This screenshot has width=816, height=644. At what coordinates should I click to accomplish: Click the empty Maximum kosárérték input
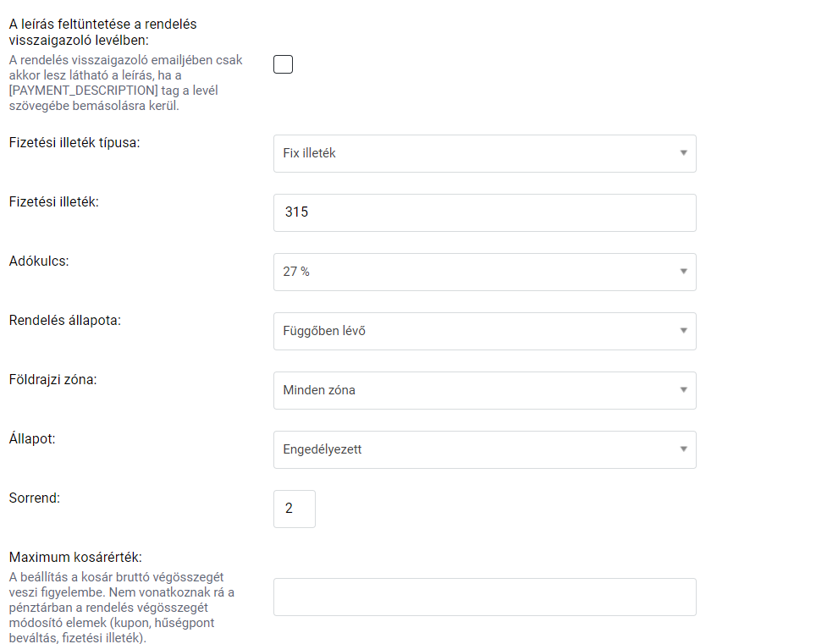[x=484, y=597]
